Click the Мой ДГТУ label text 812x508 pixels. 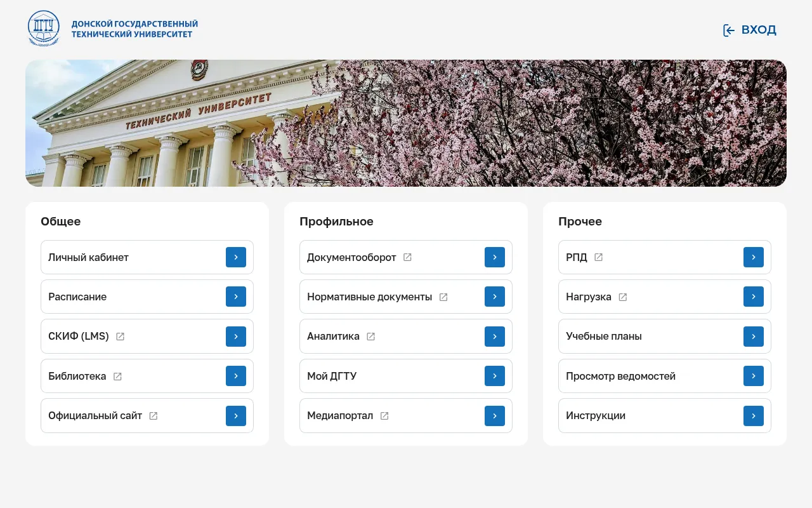tap(332, 376)
